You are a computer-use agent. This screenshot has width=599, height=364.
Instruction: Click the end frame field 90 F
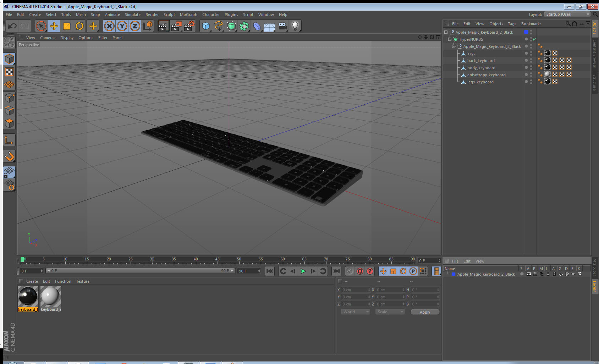(249, 271)
